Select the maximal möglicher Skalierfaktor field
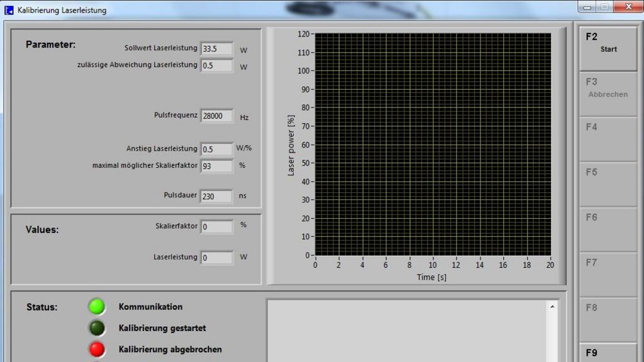The height and width of the screenshot is (362, 644). coord(217,167)
